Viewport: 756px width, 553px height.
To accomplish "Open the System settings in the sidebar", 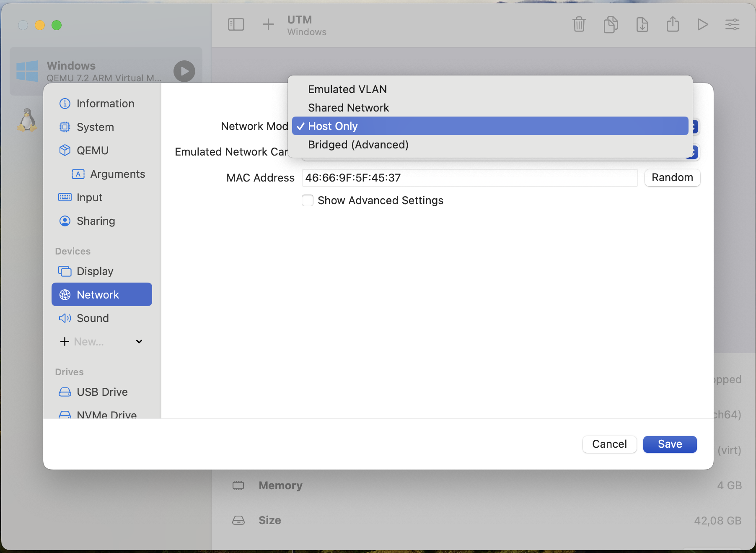I will (x=95, y=127).
